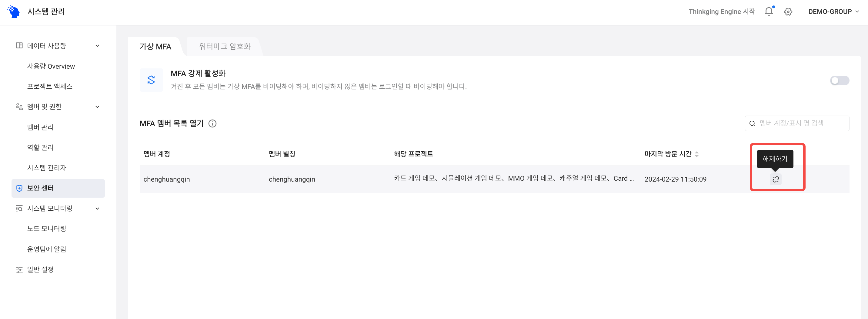The height and width of the screenshot is (319, 868).
Task: Open the DEMO-GROUP account dropdown
Action: click(x=833, y=12)
